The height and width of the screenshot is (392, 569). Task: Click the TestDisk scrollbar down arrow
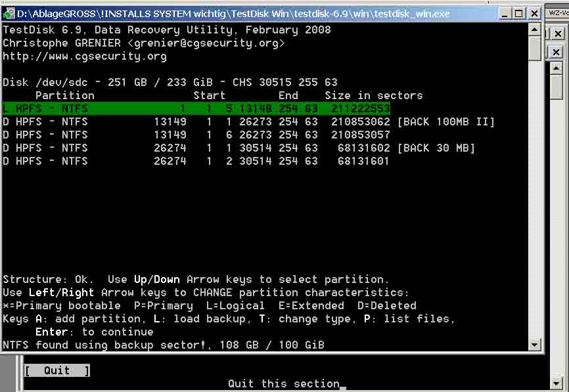(535, 345)
